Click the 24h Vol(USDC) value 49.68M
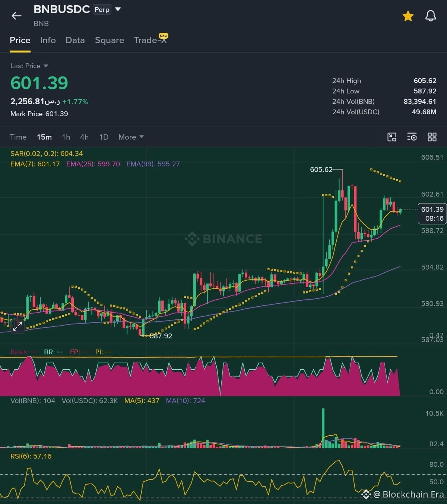447x504 pixels. (x=424, y=112)
